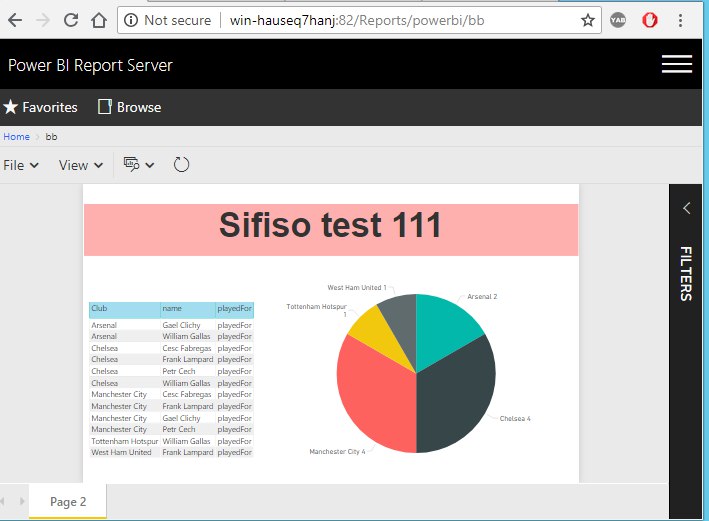
Task: Click the Not secure site info icon
Action: point(131,20)
